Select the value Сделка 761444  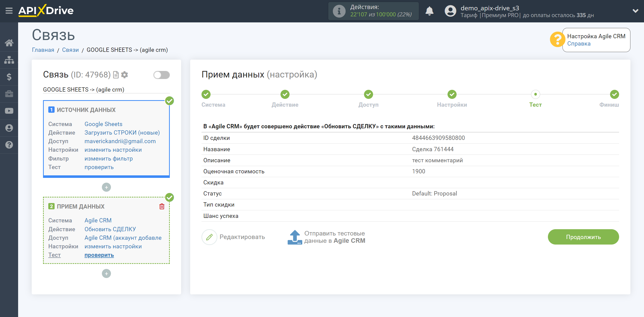pos(433,149)
